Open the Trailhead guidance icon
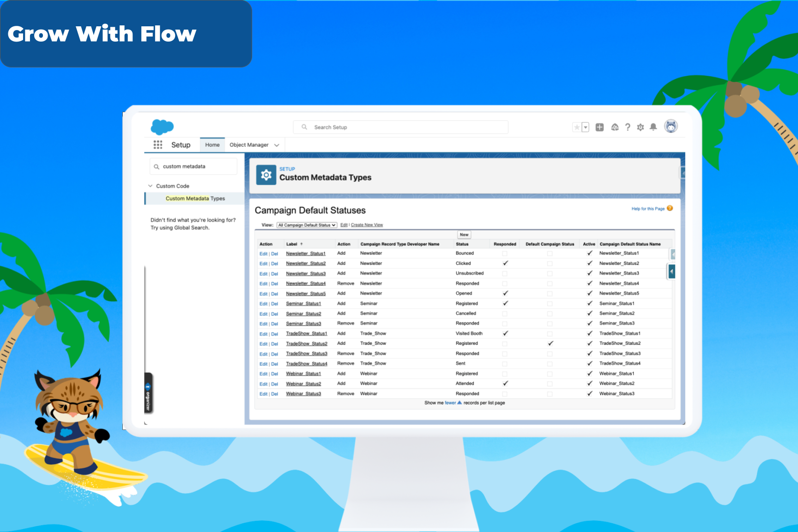The height and width of the screenshot is (532, 798). [615, 127]
